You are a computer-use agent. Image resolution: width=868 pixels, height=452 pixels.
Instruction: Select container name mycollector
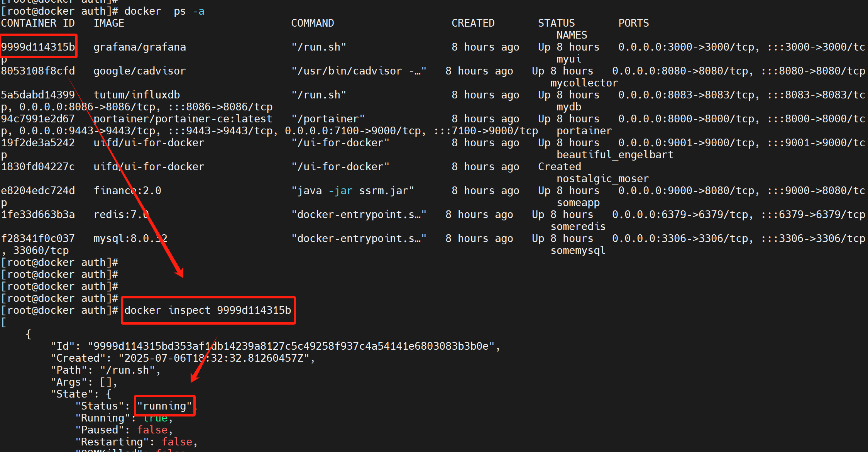584,83
